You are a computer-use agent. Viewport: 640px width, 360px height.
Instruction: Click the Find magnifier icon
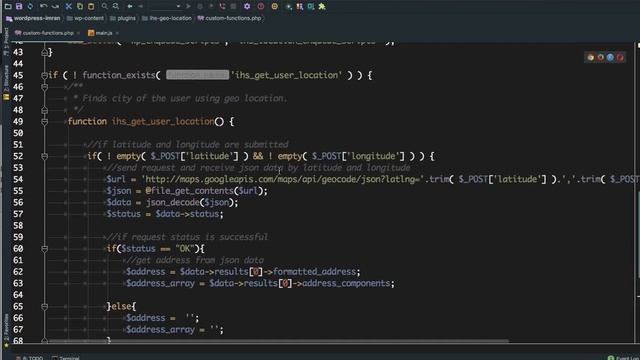104,6
